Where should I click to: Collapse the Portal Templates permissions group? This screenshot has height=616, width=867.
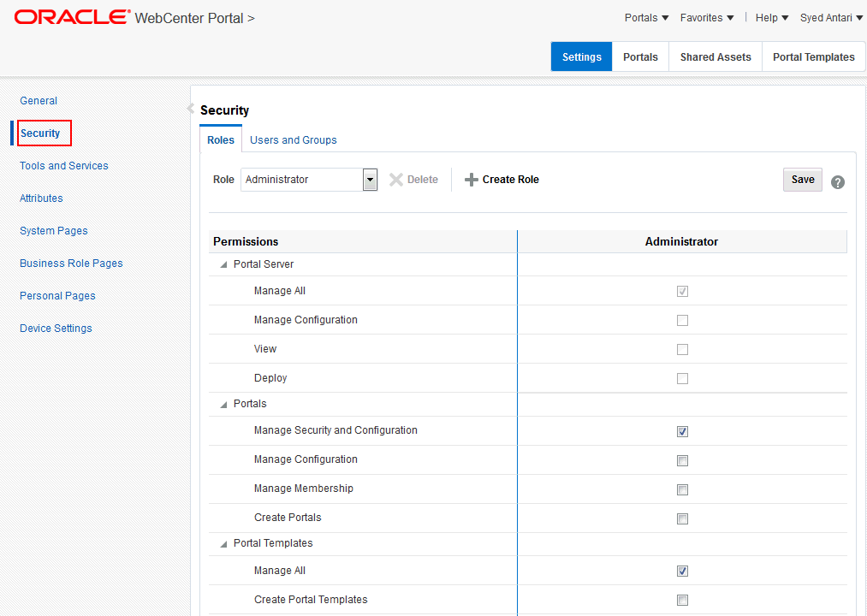pos(224,543)
